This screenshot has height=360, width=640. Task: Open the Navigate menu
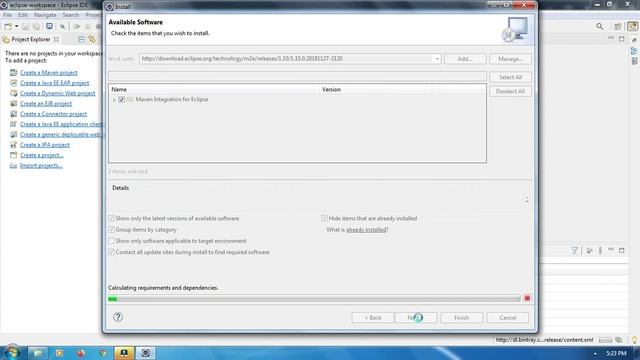pos(45,15)
